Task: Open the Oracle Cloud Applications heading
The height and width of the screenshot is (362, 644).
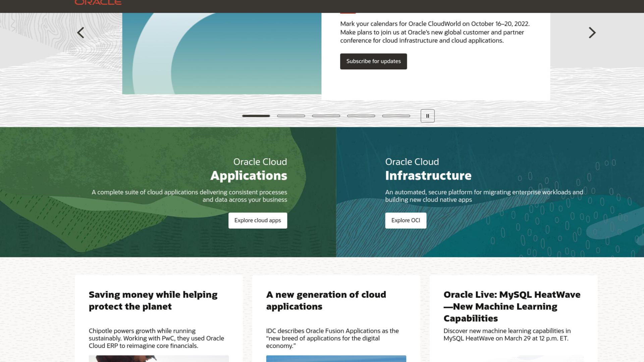Action: click(249, 169)
